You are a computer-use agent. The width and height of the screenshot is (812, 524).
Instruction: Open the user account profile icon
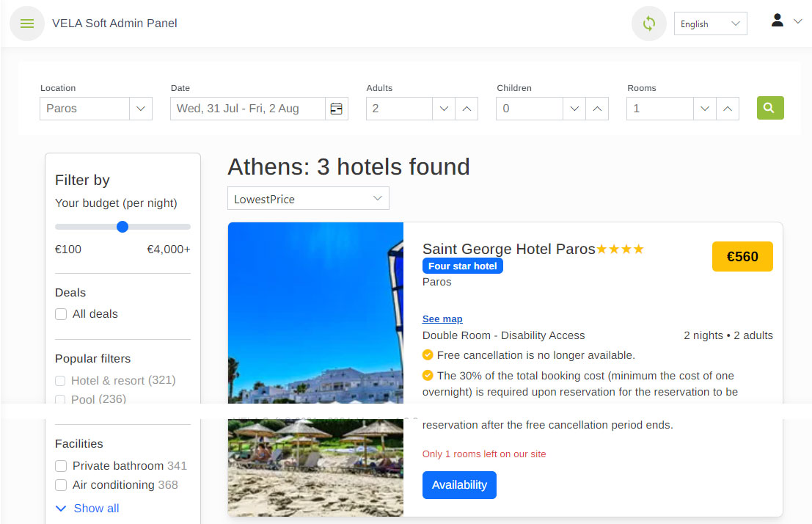[x=778, y=21]
